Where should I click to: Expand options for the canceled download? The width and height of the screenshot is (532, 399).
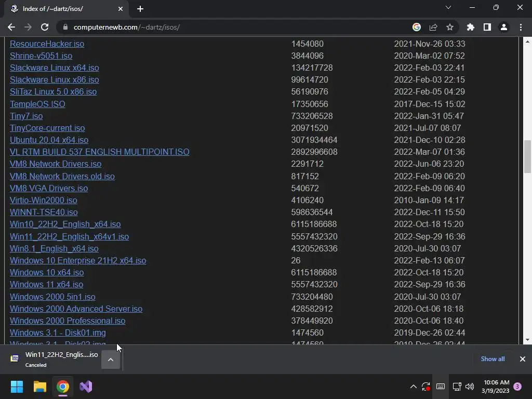[111, 360]
